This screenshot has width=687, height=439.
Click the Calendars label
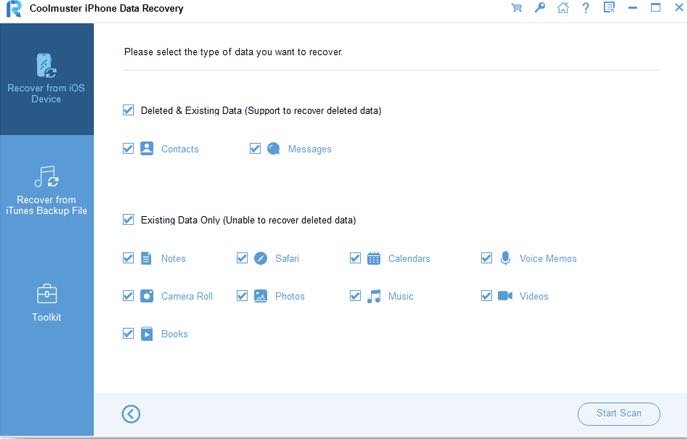click(409, 258)
